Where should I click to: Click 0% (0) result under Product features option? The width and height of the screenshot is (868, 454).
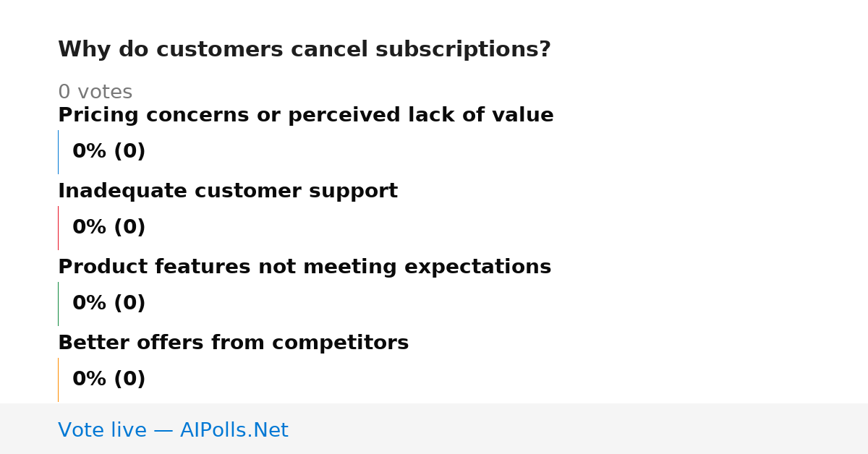tap(109, 304)
